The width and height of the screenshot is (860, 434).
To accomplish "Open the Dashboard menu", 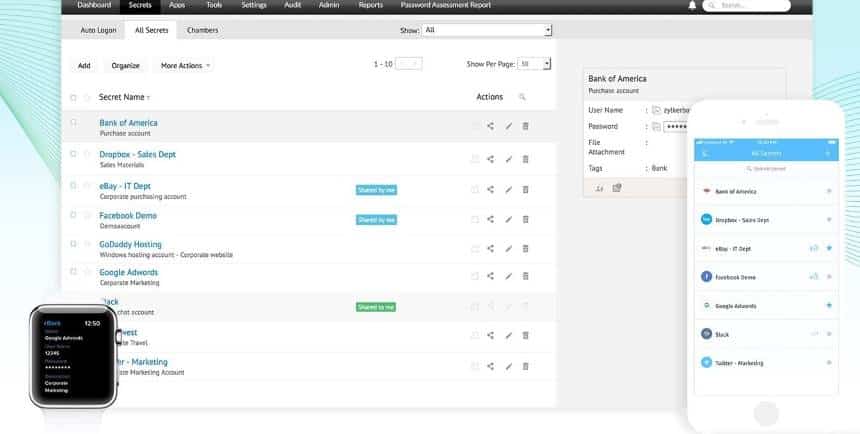I will pyautogui.click(x=94, y=5).
